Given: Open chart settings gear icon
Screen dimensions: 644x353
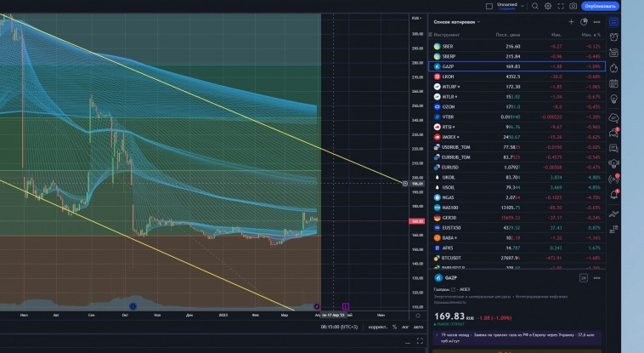Looking at the screenshot, I should [x=548, y=6].
